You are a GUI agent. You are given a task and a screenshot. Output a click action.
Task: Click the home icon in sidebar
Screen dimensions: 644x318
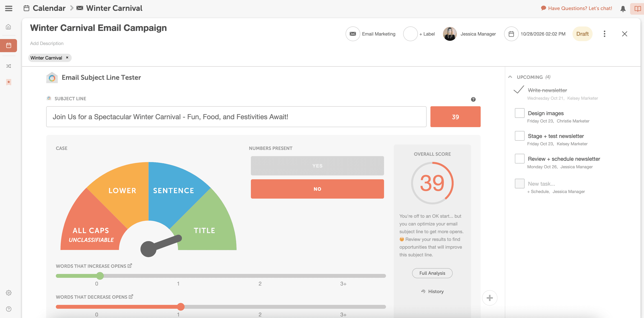[x=9, y=27]
